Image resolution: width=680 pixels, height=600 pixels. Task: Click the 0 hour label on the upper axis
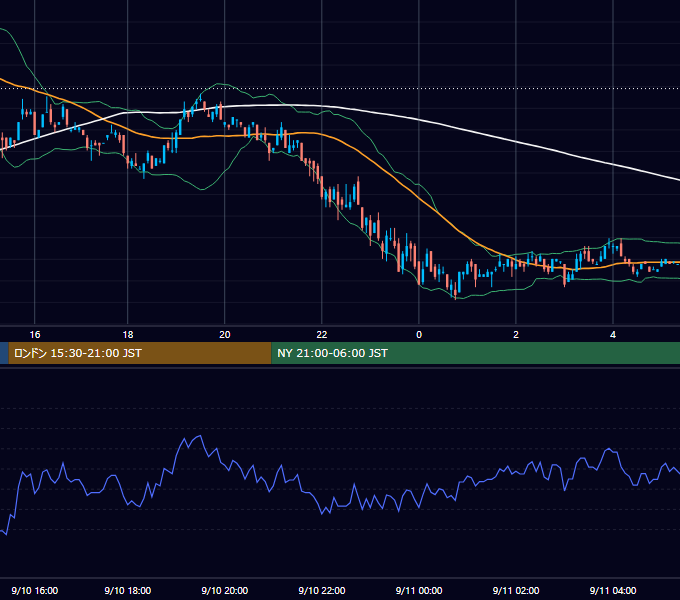419,335
